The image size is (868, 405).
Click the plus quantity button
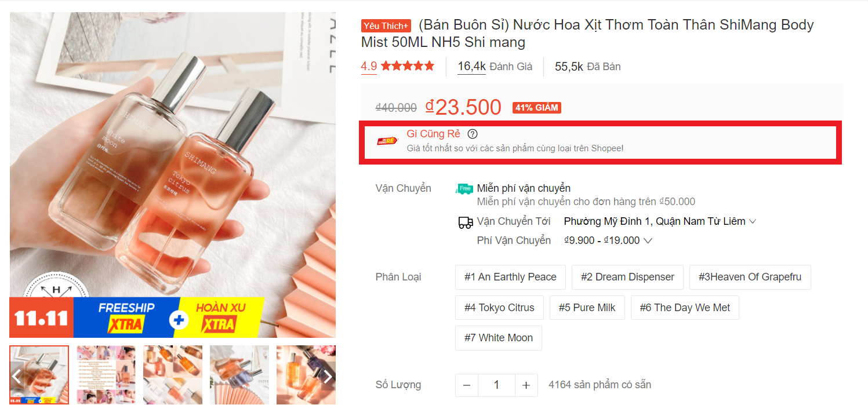(x=526, y=385)
